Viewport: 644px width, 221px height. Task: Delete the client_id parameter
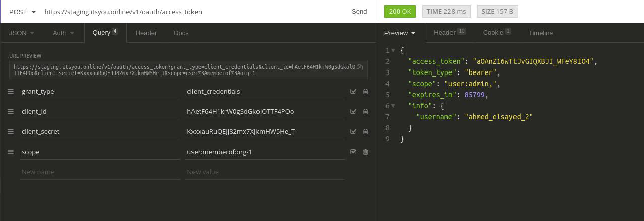365,111
